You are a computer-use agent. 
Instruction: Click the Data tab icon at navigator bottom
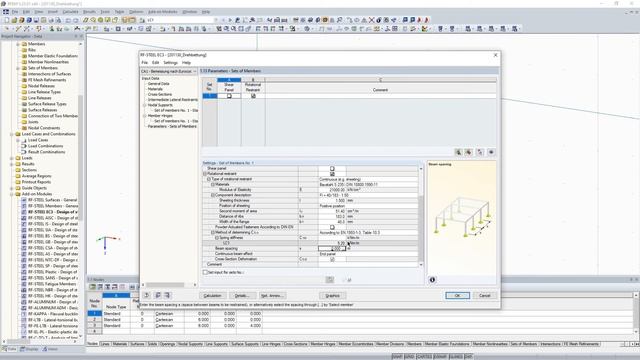coord(9,349)
